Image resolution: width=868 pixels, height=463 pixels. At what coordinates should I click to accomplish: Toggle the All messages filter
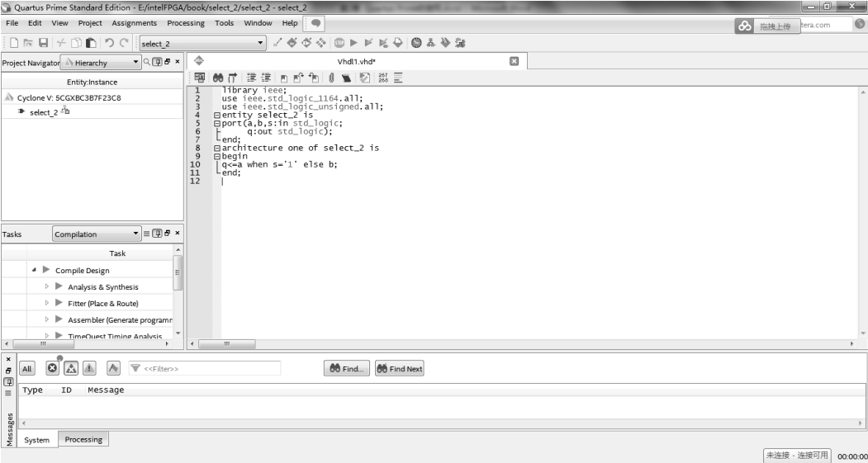26,369
